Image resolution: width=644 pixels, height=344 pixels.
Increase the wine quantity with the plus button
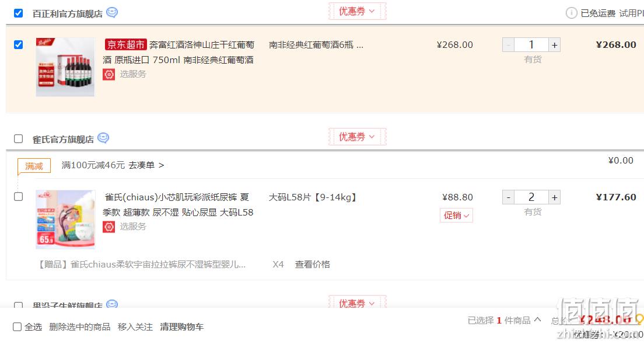[555, 45]
